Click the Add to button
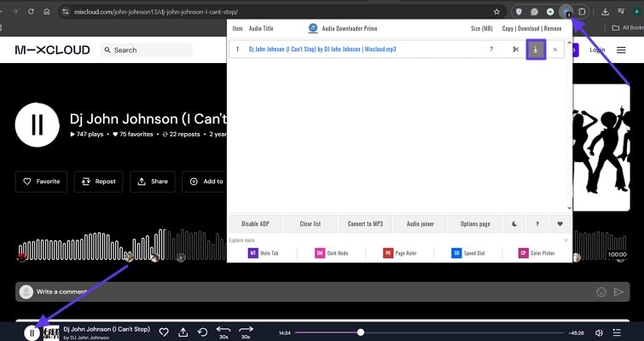The width and height of the screenshot is (644, 341). (x=206, y=182)
